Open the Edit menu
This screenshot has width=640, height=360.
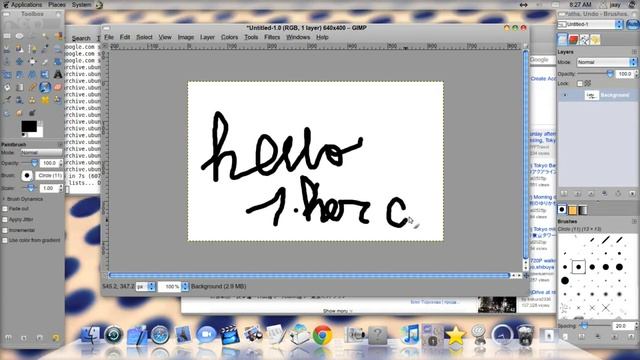click(x=125, y=37)
